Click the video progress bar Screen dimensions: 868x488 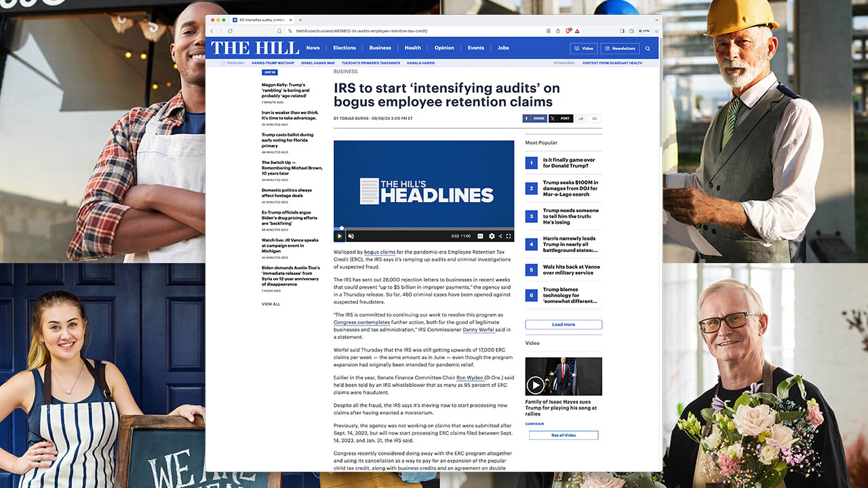424,228
